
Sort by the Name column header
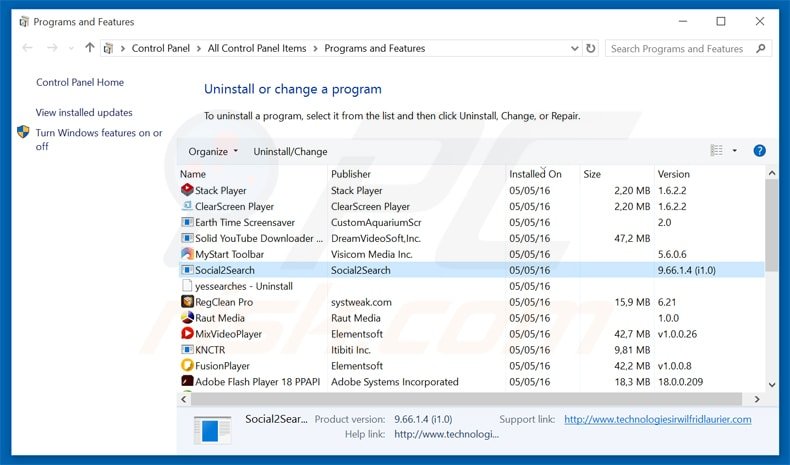[x=193, y=174]
